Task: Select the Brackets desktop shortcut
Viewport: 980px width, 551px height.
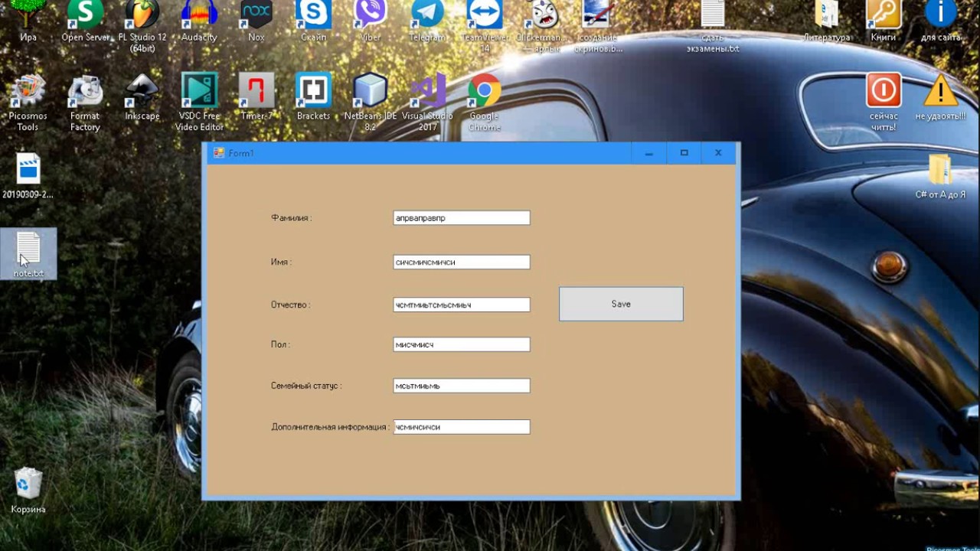Action: 314,97
